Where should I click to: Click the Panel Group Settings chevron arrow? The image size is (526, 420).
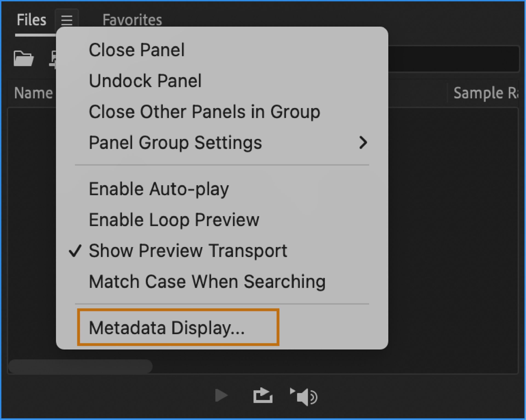click(x=363, y=143)
